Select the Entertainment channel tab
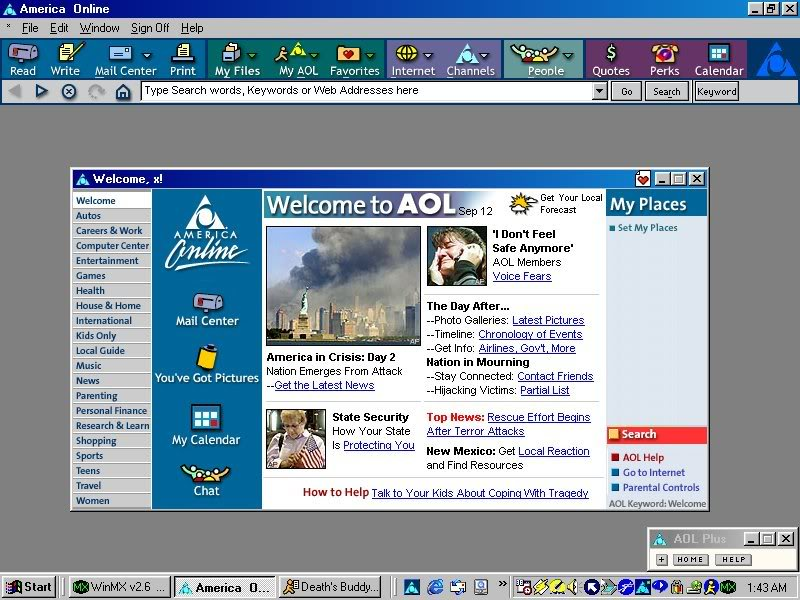Screen dimensions: 800x600 pos(112,261)
